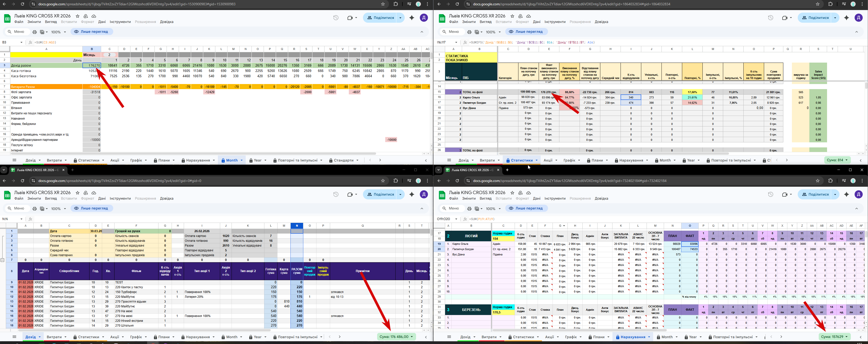Switch to the Графік tab in the Нарахування window

coord(571,337)
